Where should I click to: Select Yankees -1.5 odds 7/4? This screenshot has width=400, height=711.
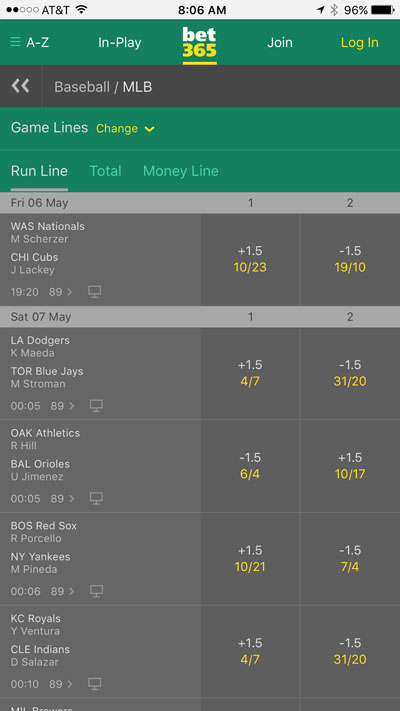coord(350,559)
